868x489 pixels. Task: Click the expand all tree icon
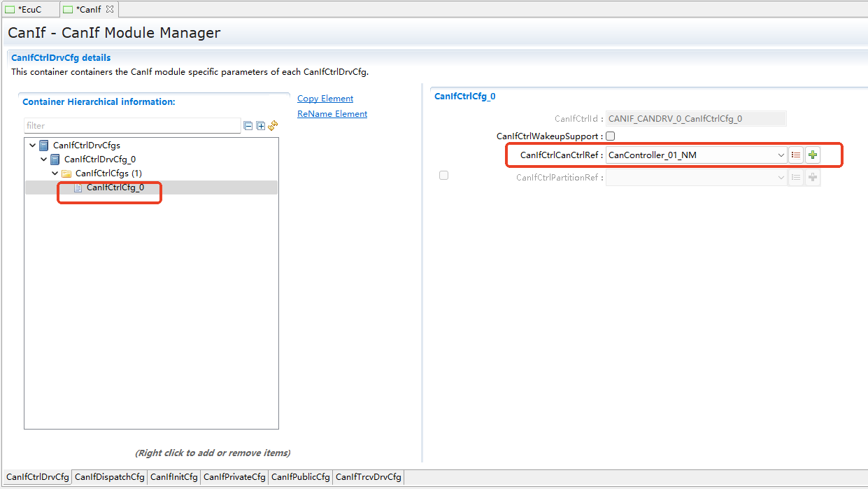[x=260, y=126]
